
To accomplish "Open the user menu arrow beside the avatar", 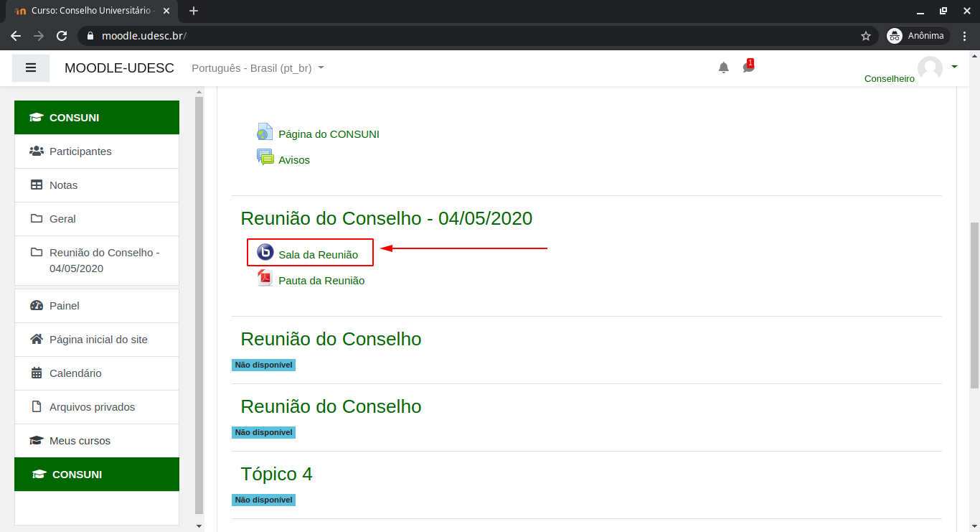I will click(x=954, y=67).
